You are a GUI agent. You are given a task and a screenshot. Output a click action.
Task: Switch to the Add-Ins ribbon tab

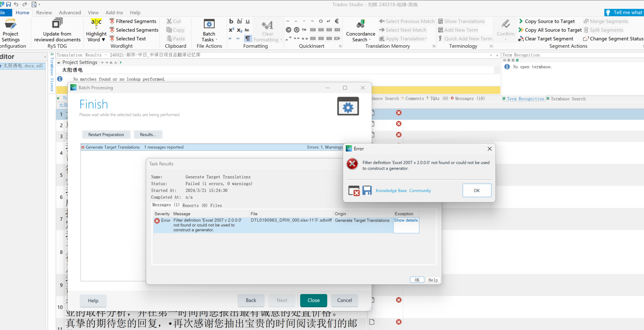point(114,13)
